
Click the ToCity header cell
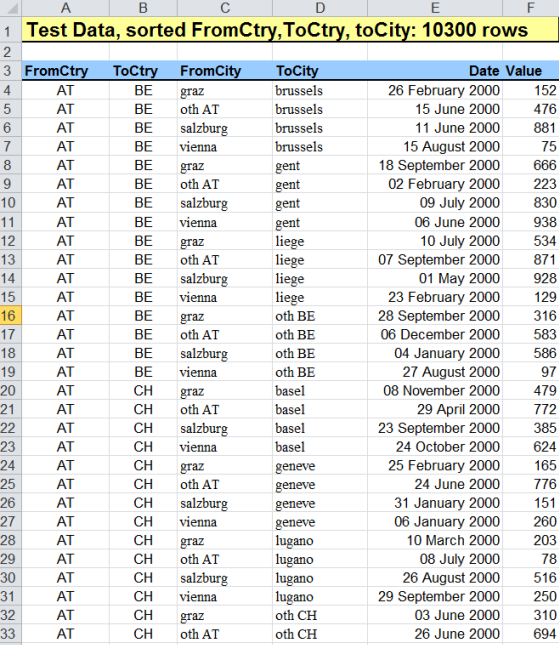pos(320,71)
